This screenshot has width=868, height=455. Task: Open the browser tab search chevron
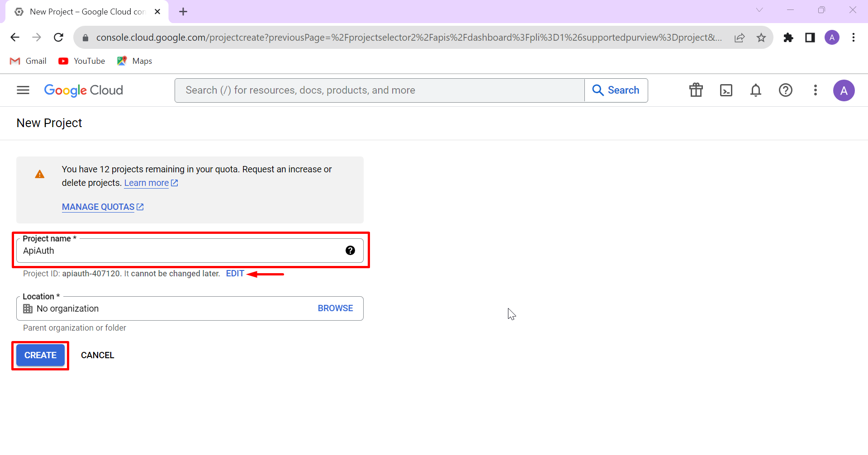tap(759, 9)
